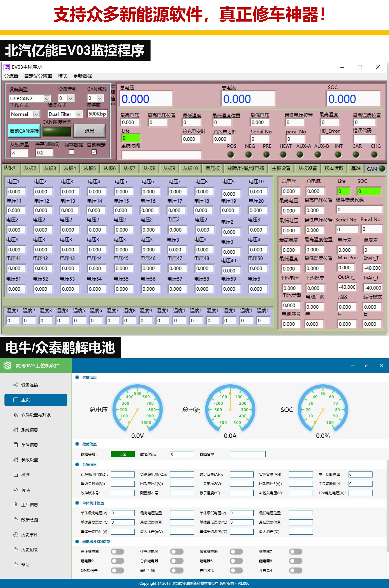Click the 故障名称 input field
The height and width of the screenshot is (588, 389).
pos(247,454)
